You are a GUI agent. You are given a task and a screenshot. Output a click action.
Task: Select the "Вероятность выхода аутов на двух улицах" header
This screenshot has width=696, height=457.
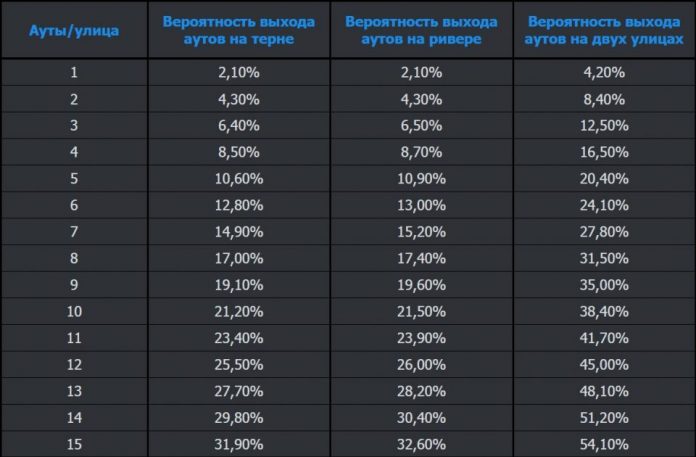coord(603,30)
